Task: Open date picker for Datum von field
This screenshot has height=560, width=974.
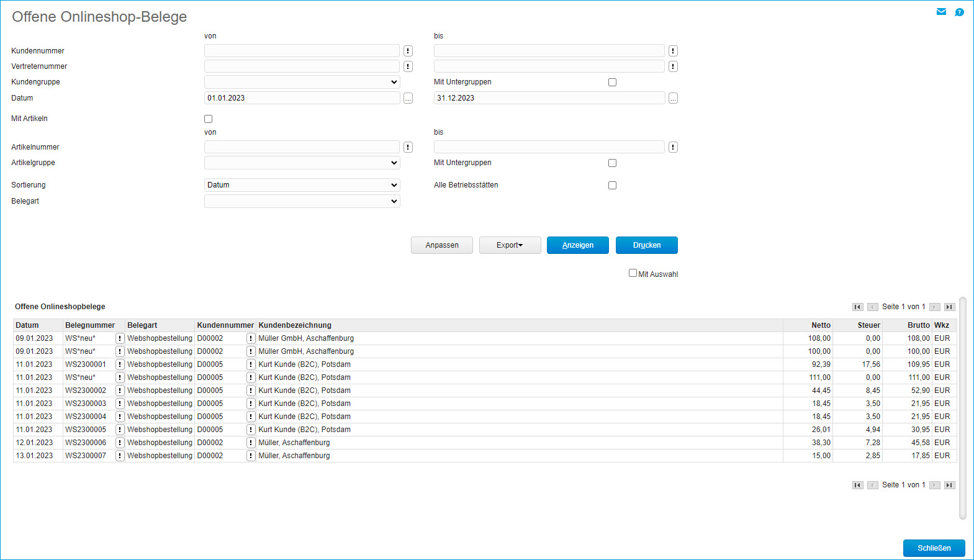Action: coord(408,98)
